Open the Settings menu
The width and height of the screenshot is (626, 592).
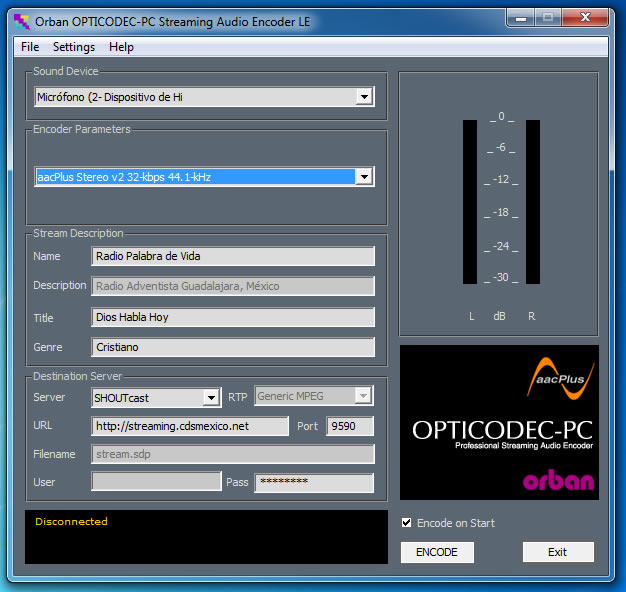74,47
